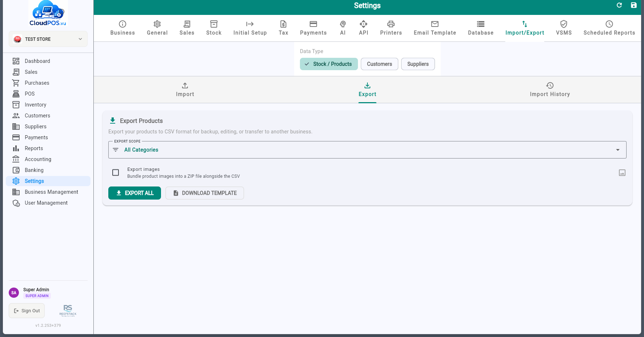Open Dashboard from the sidebar
The width and height of the screenshot is (644, 337).
(x=48, y=61)
